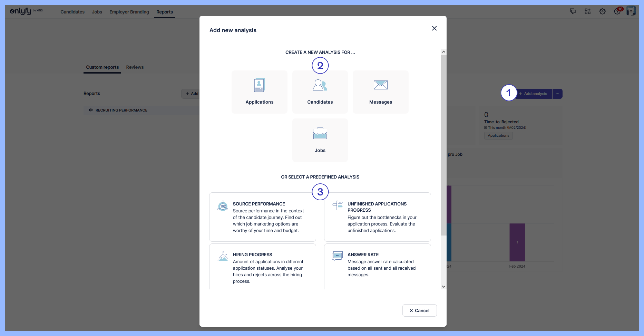
Task: Select the Applications analysis icon
Action: [x=259, y=85]
